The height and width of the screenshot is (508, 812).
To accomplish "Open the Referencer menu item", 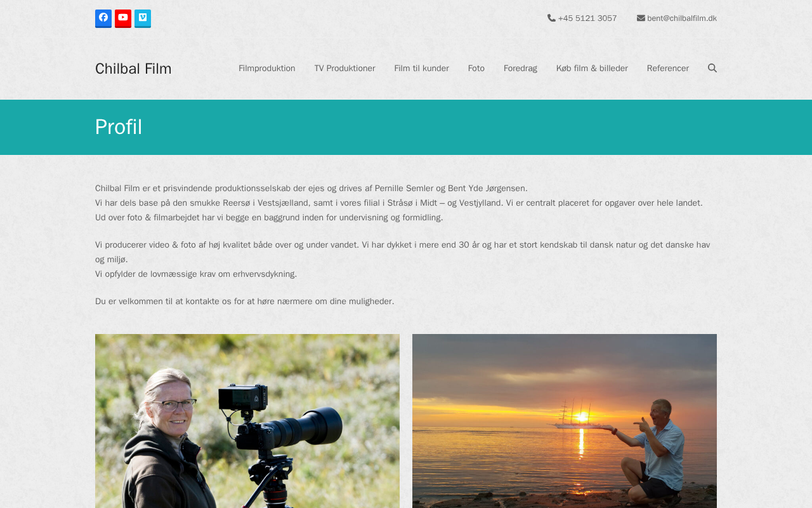I will pyautogui.click(x=668, y=69).
